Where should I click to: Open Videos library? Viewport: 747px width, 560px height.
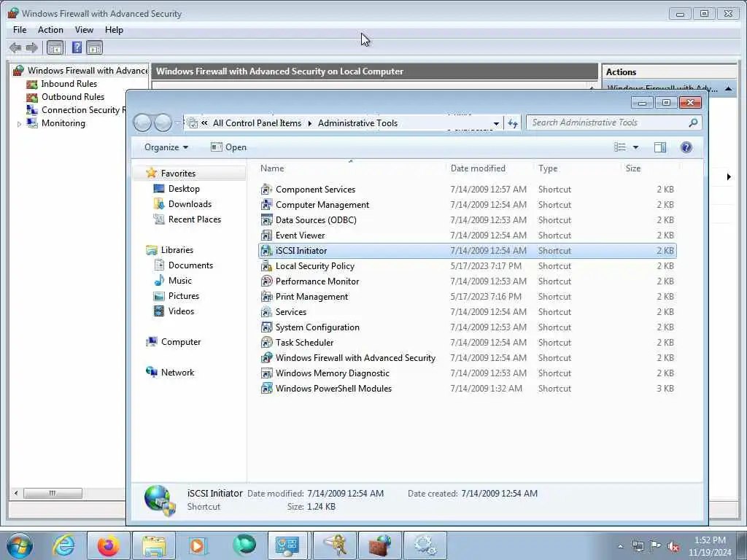(x=181, y=311)
